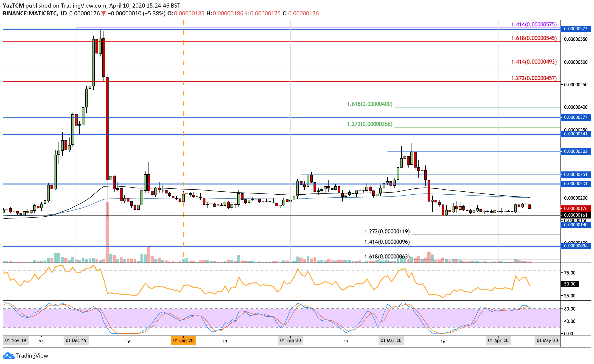The image size is (594, 364).
Task: Click the 01 Dec '19 date label
Action: pyautogui.click(x=76, y=341)
